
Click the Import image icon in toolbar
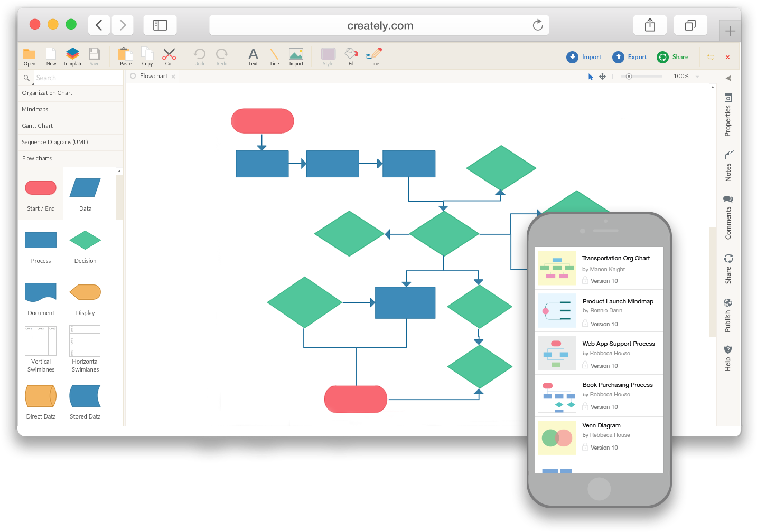(296, 54)
